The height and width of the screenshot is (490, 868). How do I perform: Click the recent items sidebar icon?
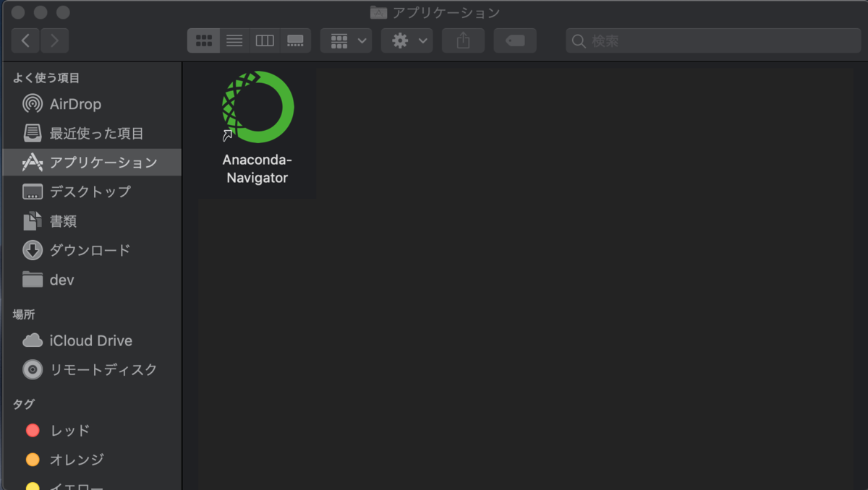coord(33,133)
